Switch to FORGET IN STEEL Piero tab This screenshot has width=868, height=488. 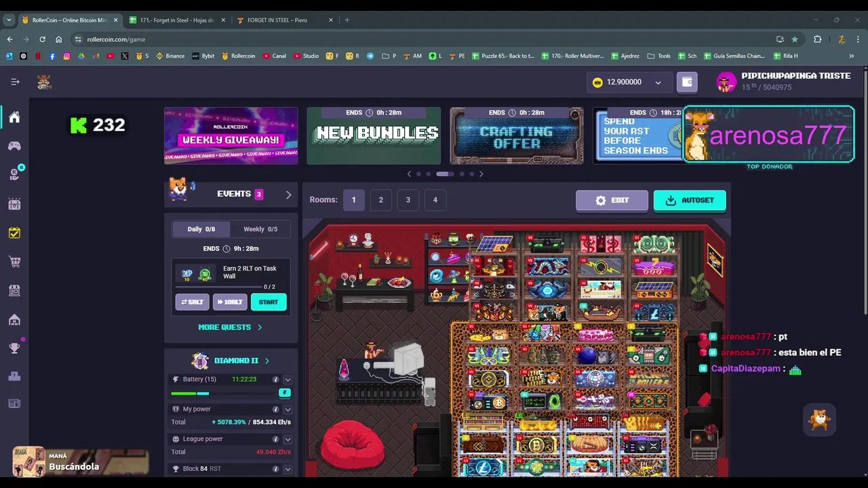[x=283, y=20]
